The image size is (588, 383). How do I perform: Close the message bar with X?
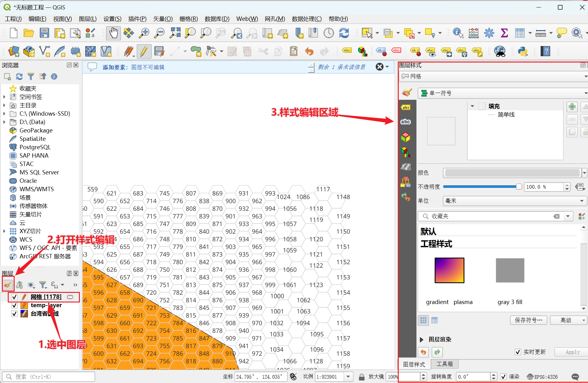[379, 67]
